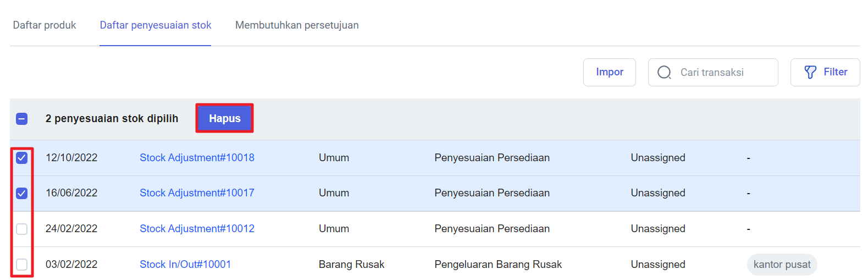Image resolution: width=868 pixels, height=280 pixels.
Task: Open the Stock Adjustment#10017 link
Action: point(197,193)
